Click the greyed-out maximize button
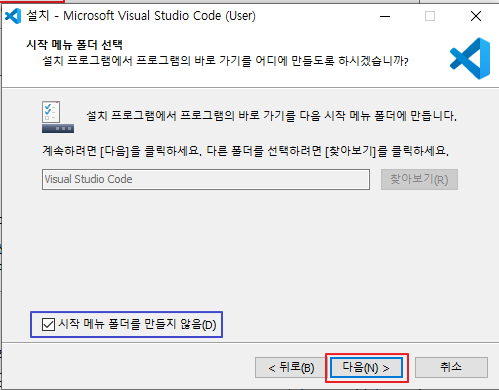 pos(430,16)
